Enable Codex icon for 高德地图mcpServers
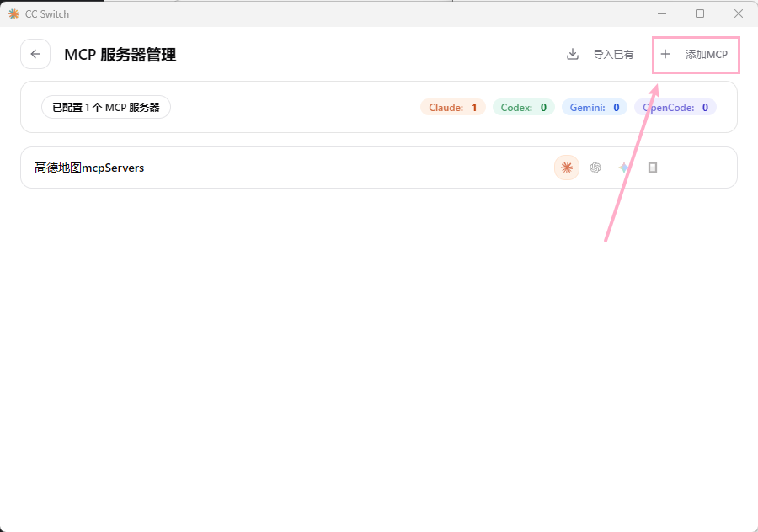Image resolution: width=758 pixels, height=532 pixels. (x=595, y=168)
